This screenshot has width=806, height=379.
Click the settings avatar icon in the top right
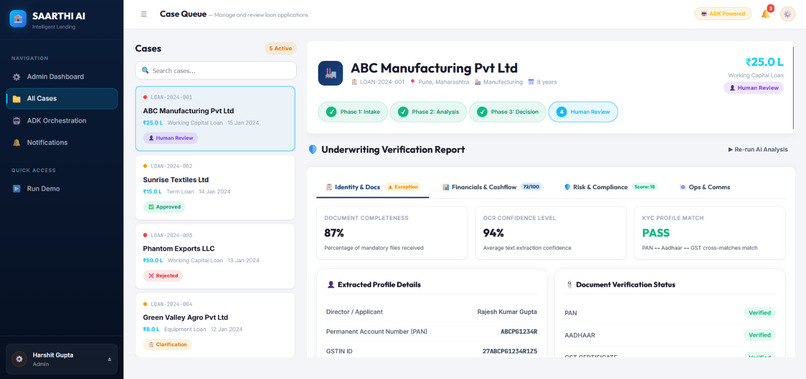pyautogui.click(x=787, y=14)
